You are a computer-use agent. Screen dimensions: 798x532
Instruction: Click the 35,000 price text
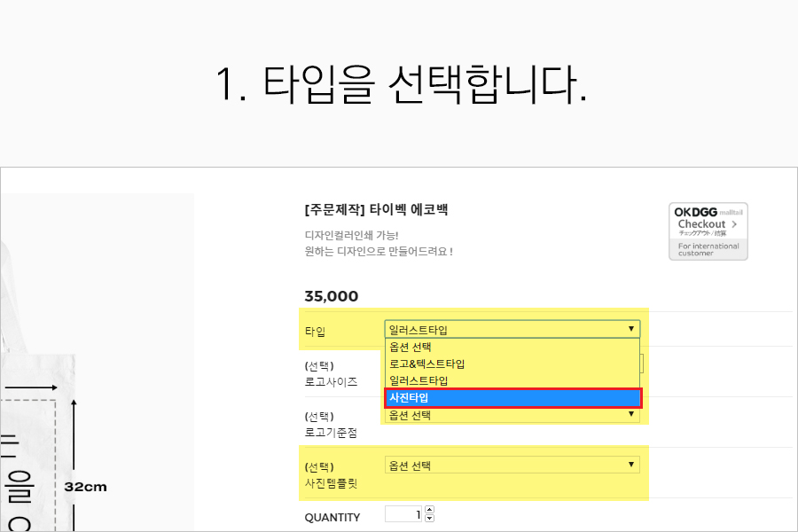point(331,296)
